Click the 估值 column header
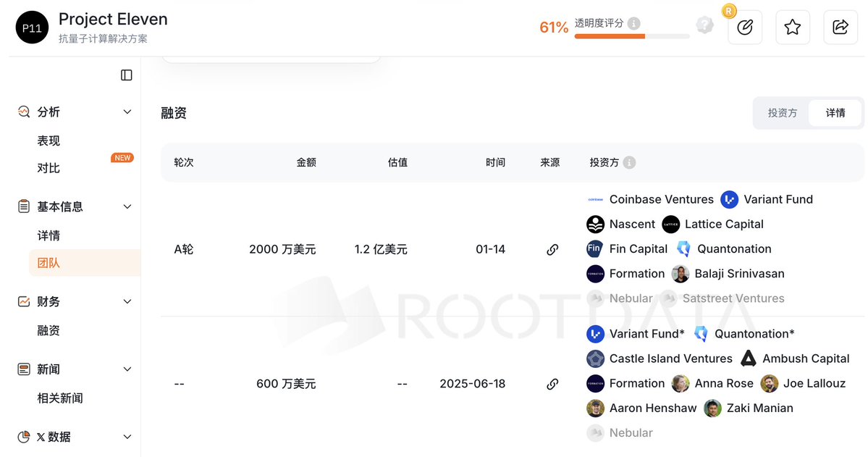868x457 pixels. [397, 162]
